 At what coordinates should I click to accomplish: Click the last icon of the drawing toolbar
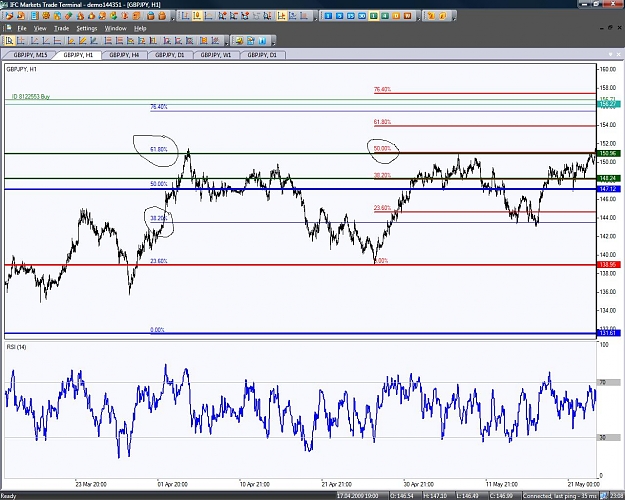tap(215, 40)
